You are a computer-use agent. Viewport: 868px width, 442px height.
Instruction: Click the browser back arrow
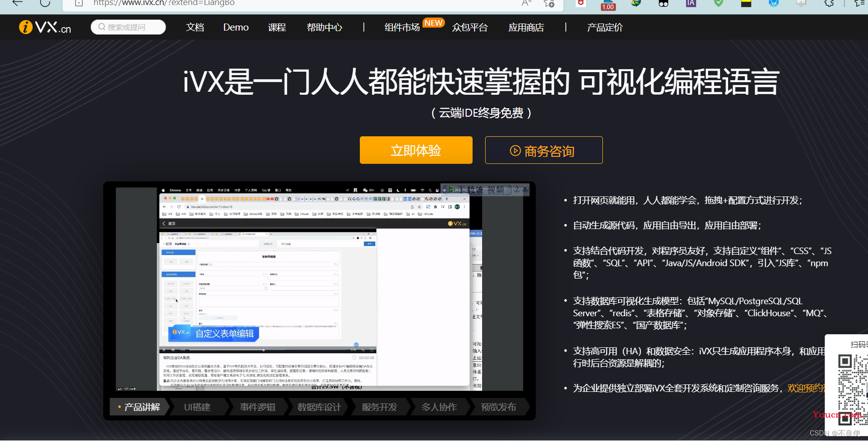pyautogui.click(x=18, y=3)
